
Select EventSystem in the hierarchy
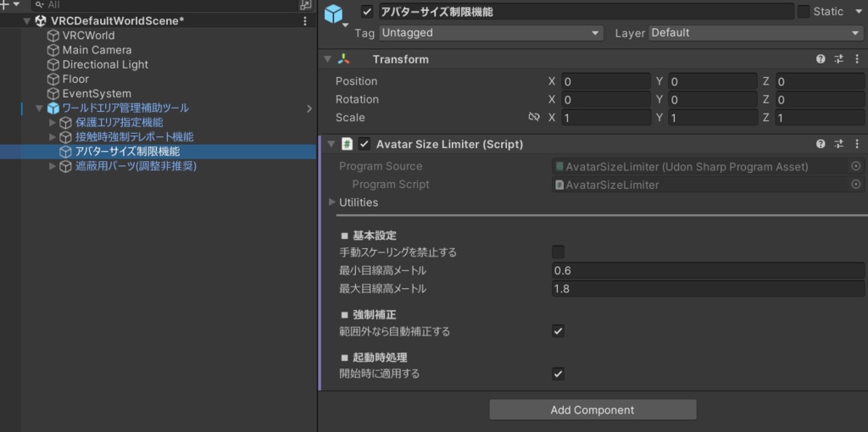click(x=97, y=93)
